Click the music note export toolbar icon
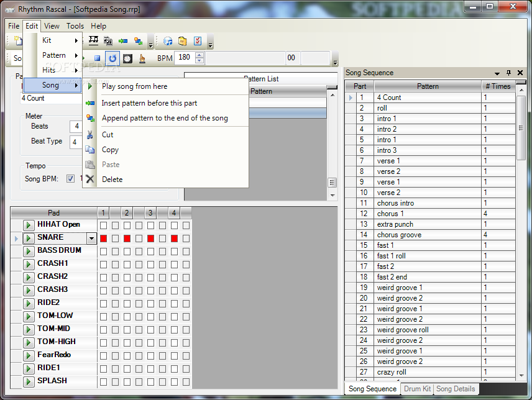532x400 pixels. 168,41
